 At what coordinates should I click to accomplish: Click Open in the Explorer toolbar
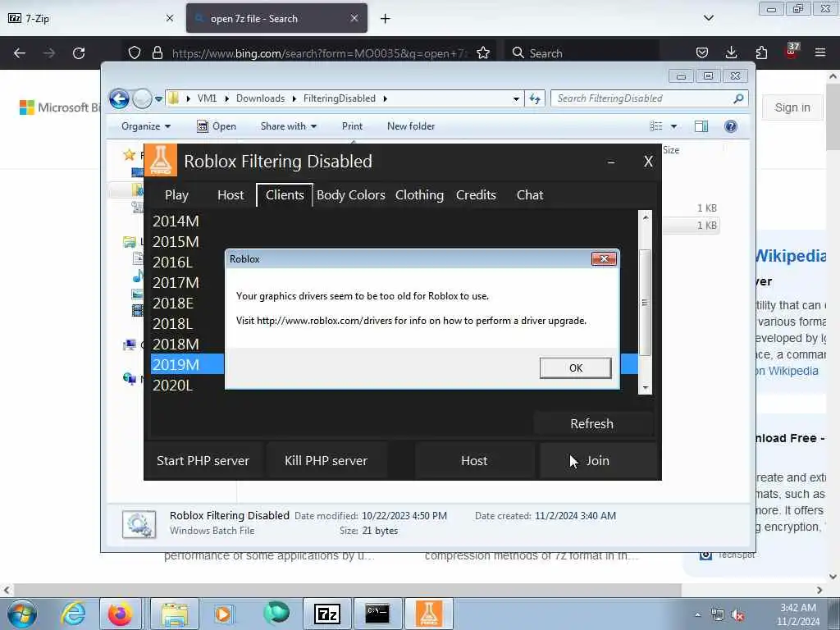[x=217, y=126]
